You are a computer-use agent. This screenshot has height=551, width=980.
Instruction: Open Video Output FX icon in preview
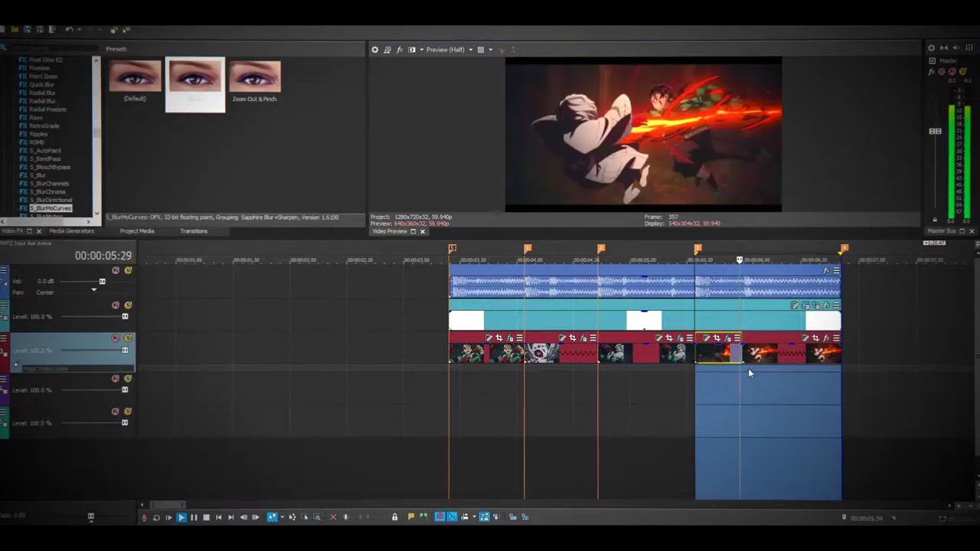400,50
